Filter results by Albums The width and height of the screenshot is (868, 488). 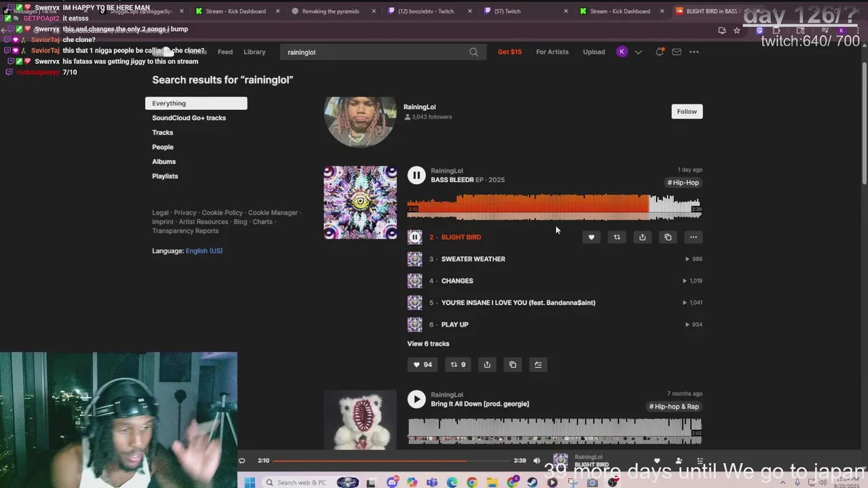pos(164,162)
